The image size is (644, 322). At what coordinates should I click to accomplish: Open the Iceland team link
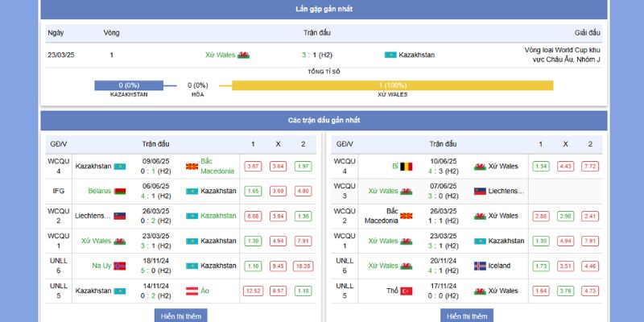(499, 266)
